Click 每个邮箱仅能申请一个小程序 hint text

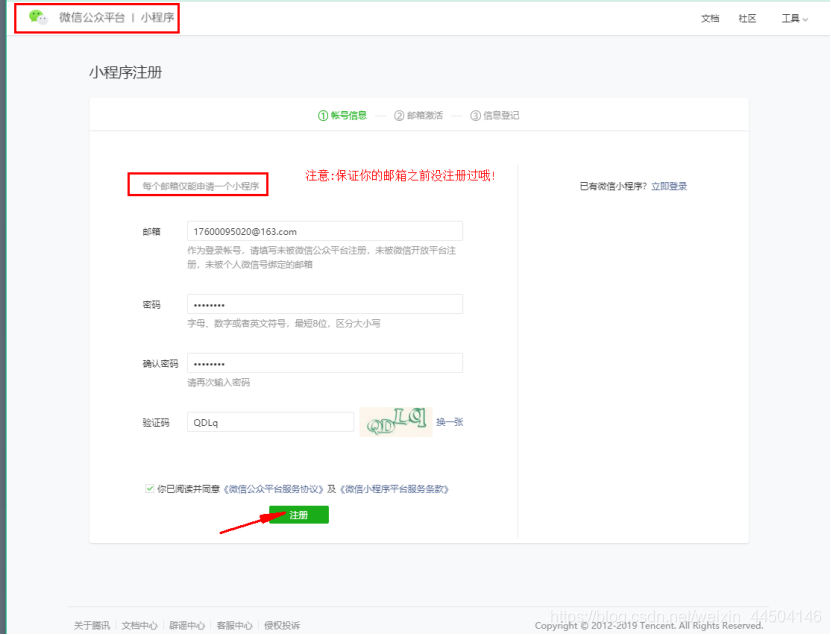pos(201,186)
